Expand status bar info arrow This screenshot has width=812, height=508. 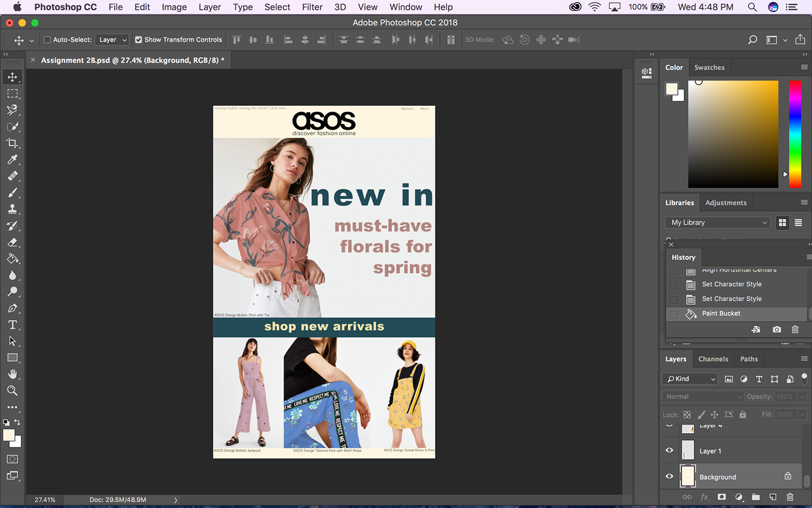coord(176,500)
